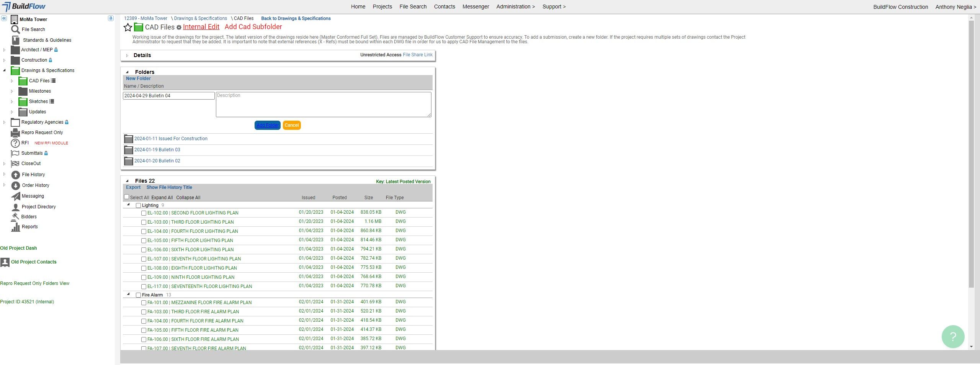980x365 pixels.
Task: Open the File Search tool in sidebar
Action: coord(34,29)
